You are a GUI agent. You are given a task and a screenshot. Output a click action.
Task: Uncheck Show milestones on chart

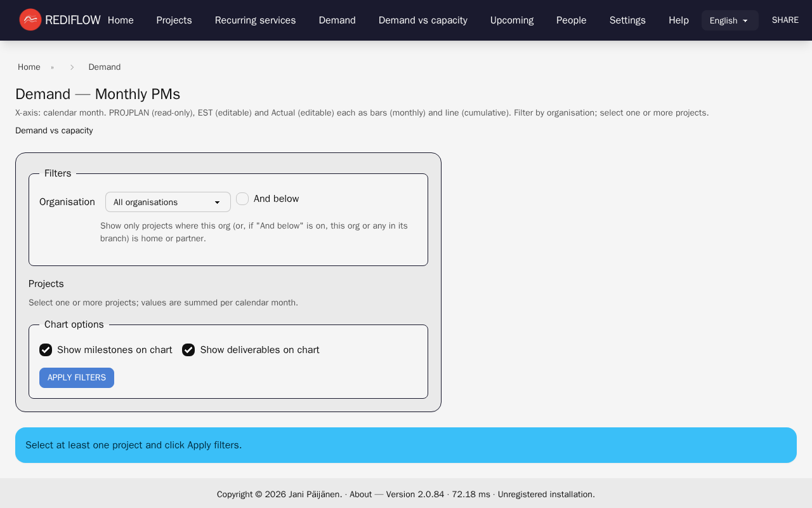46,350
